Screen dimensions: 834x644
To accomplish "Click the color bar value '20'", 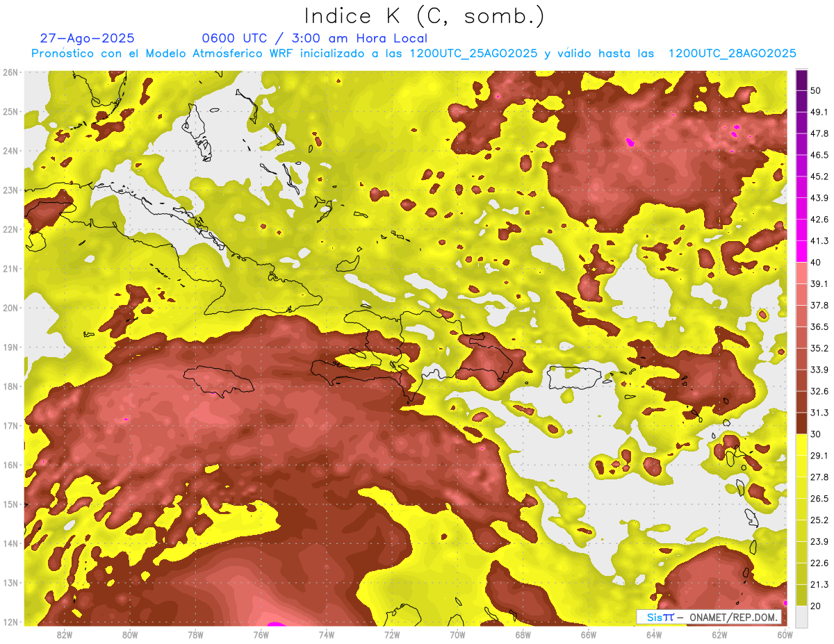I will coord(816,606).
